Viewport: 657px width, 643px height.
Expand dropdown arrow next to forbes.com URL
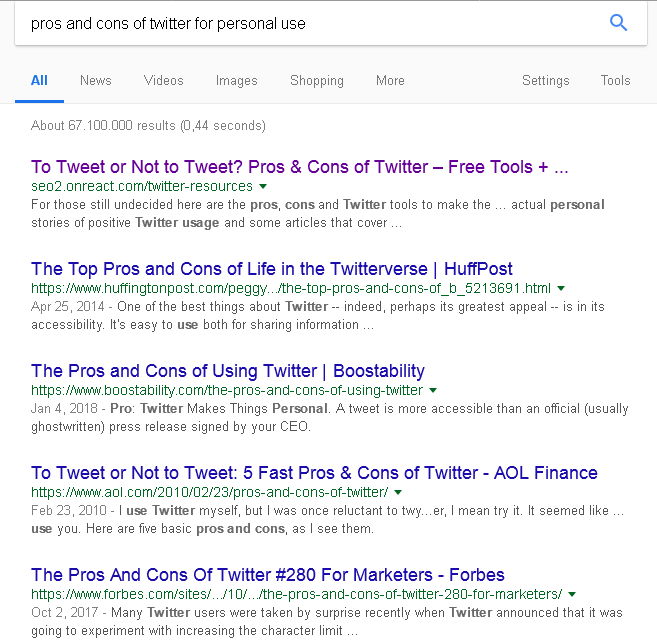(x=572, y=594)
